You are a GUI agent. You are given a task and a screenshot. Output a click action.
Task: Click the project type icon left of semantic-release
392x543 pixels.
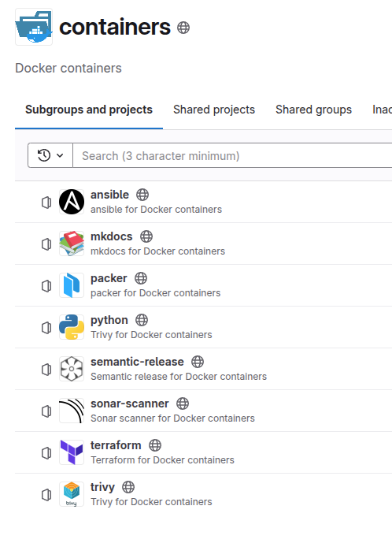point(46,369)
